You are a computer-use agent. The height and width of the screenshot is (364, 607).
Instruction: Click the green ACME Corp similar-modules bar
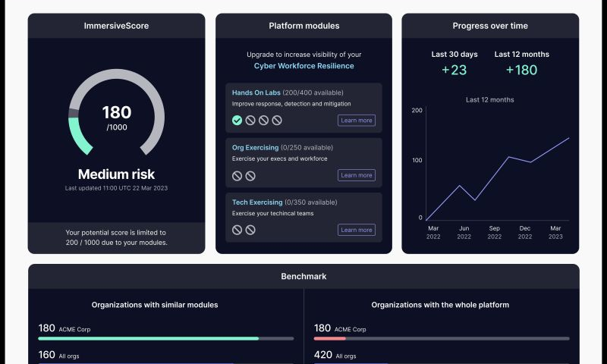[149, 338]
